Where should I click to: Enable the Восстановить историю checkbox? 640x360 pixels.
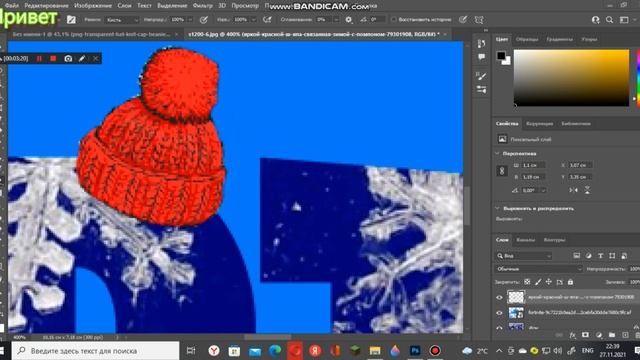[393, 20]
